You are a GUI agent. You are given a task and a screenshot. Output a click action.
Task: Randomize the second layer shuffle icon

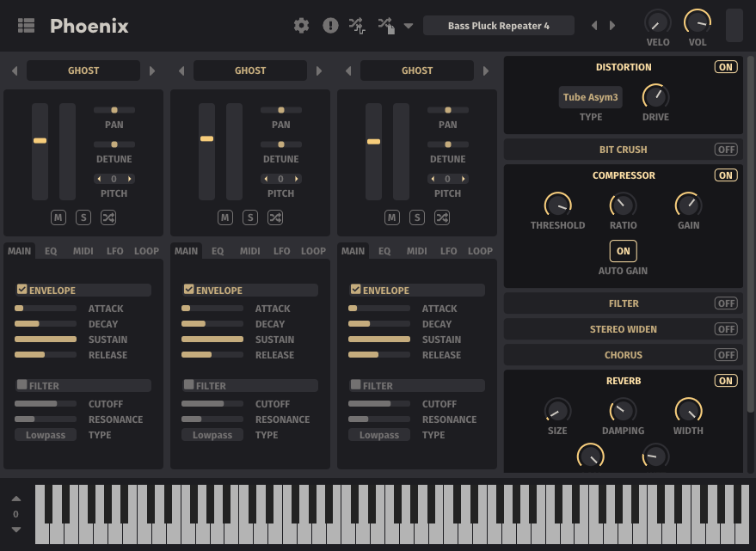(275, 217)
